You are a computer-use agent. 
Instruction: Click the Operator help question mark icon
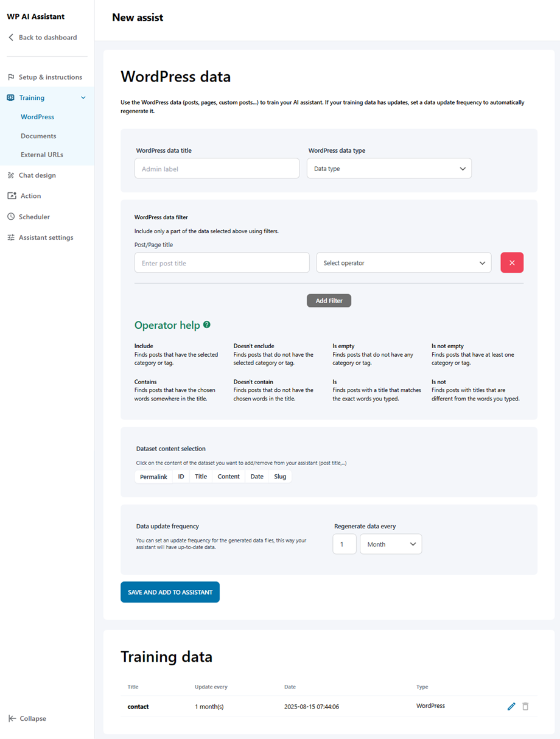click(x=207, y=325)
